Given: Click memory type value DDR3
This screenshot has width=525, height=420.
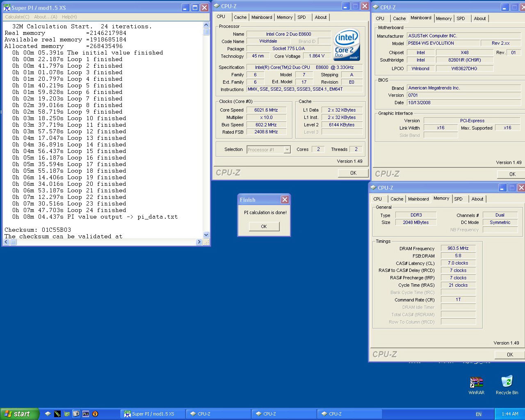Looking at the screenshot, I should click(x=416, y=215).
